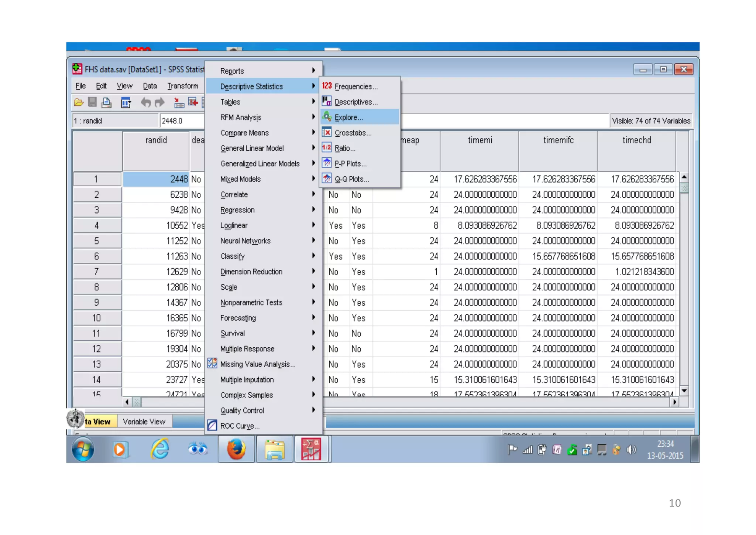The height and width of the screenshot is (535, 756).
Task: Open ROC Curve analysis
Action: (x=240, y=426)
